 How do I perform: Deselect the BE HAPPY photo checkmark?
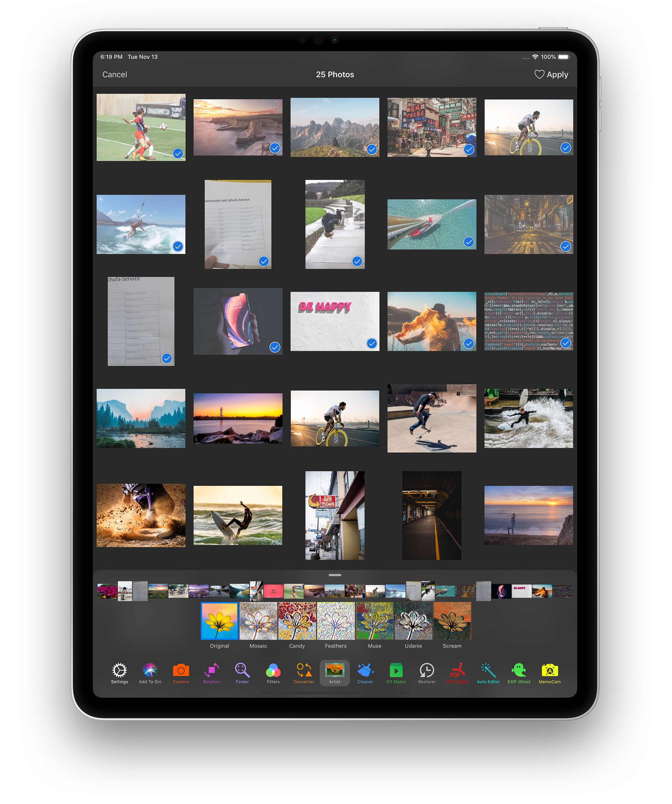[371, 343]
